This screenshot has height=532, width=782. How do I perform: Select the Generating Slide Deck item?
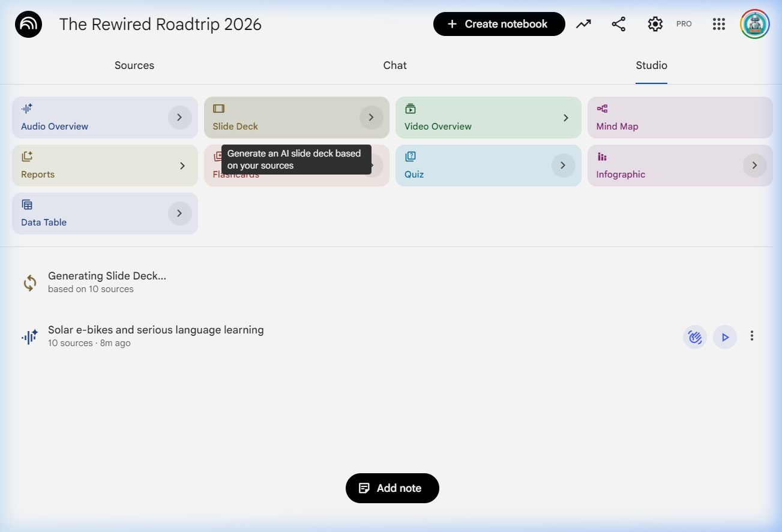[x=107, y=282]
